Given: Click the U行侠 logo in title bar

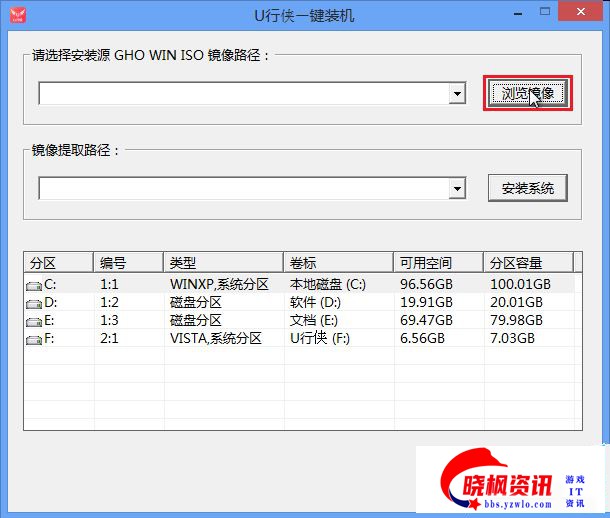Looking at the screenshot, I should (x=17, y=15).
